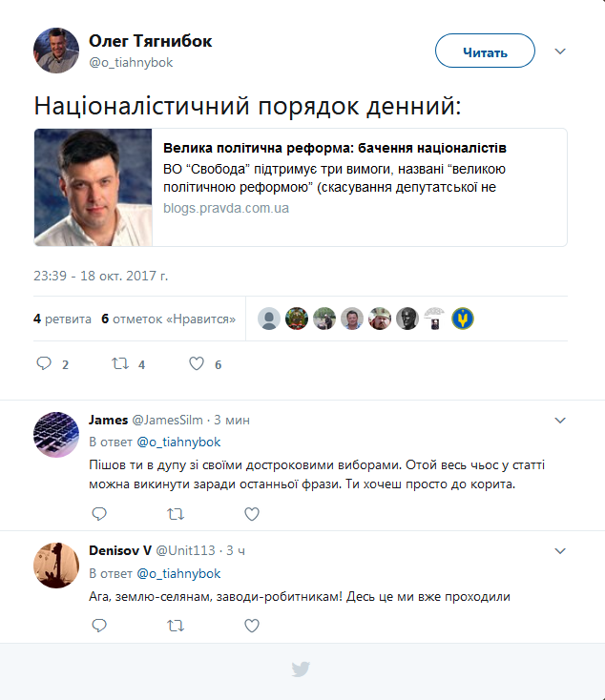The width and height of the screenshot is (605, 700).
Task: Open main tweet options dropdown arrow
Action: click(x=560, y=51)
